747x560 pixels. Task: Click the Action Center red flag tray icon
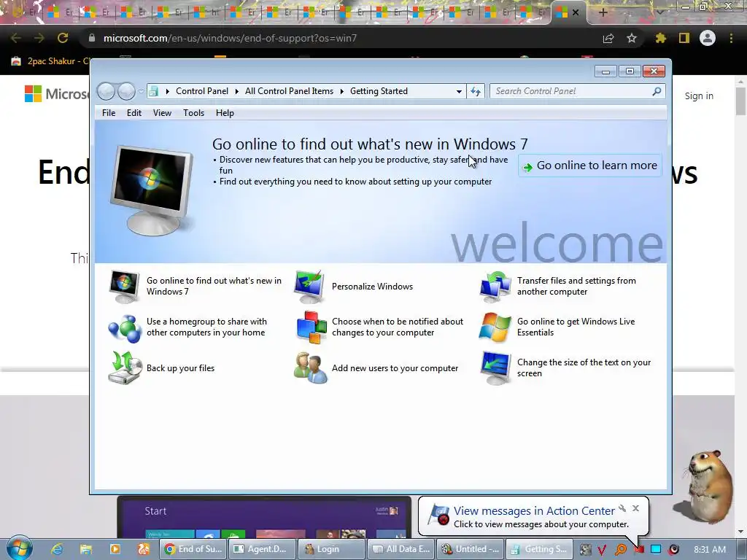pyautogui.click(x=638, y=550)
